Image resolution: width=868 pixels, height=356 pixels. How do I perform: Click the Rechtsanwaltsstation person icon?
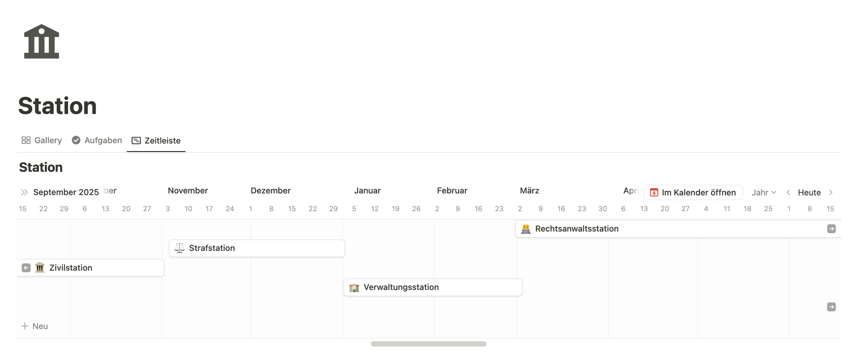point(526,229)
